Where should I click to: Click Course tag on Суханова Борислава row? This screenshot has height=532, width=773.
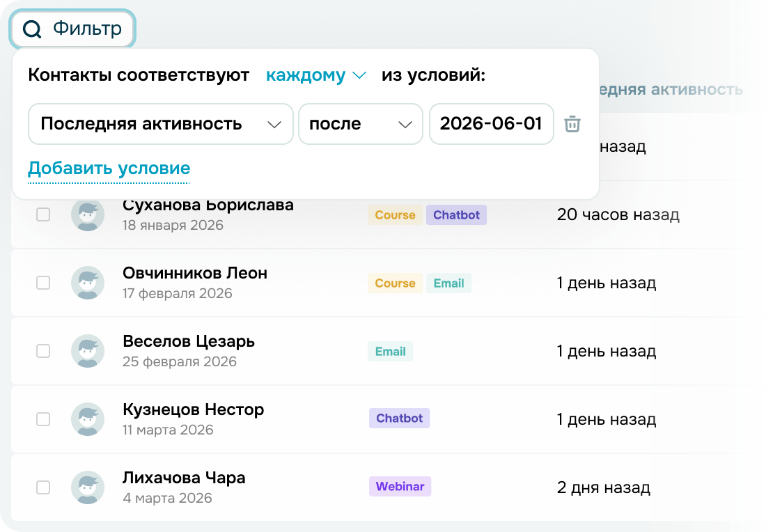click(x=395, y=215)
